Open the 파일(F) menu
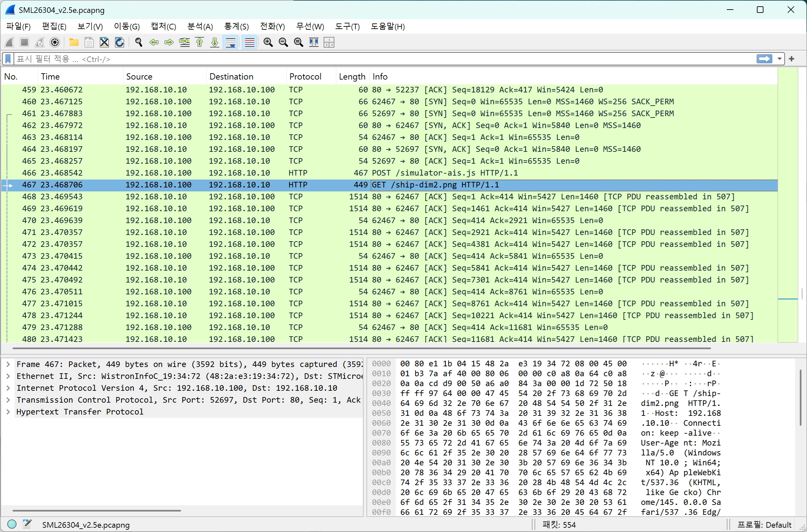The width and height of the screenshot is (807, 532). pos(18,26)
